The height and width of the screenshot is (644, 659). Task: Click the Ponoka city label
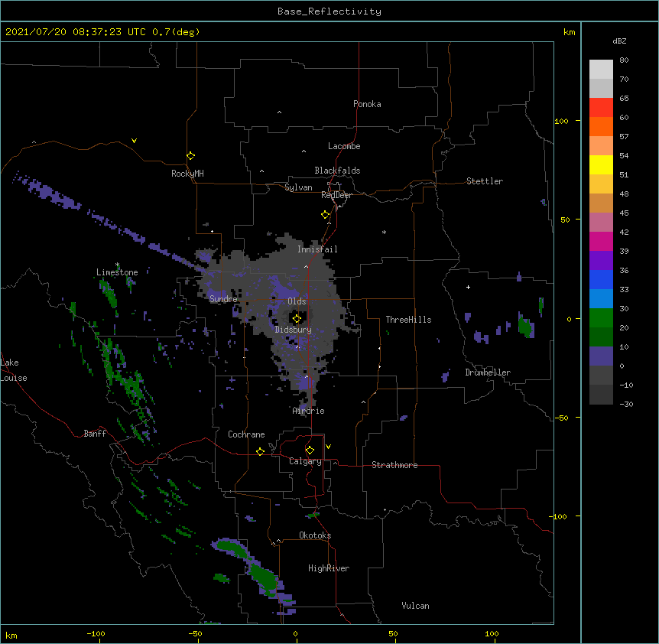[367, 104]
